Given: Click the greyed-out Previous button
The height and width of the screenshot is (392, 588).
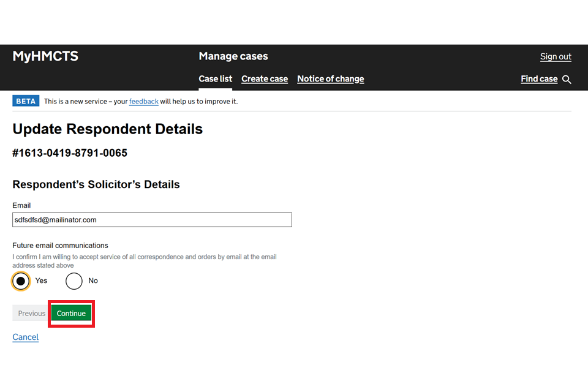Looking at the screenshot, I should click(x=31, y=314).
